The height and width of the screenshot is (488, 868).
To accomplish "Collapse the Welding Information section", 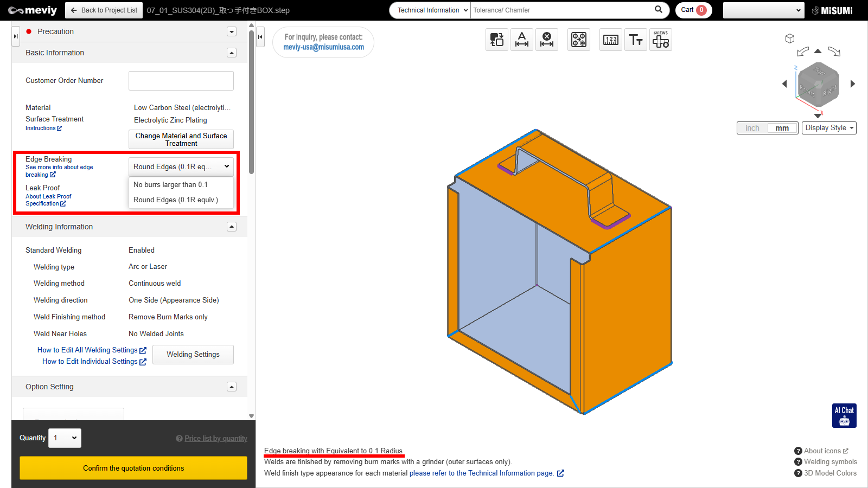I will [x=232, y=227].
